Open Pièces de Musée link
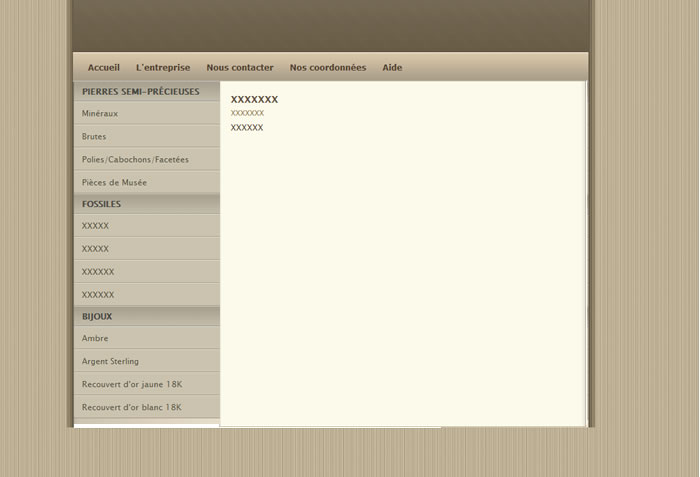 pos(147,182)
